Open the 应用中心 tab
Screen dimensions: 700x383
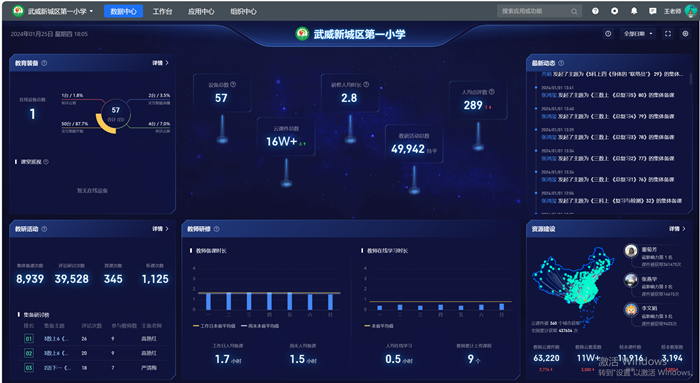tap(201, 12)
